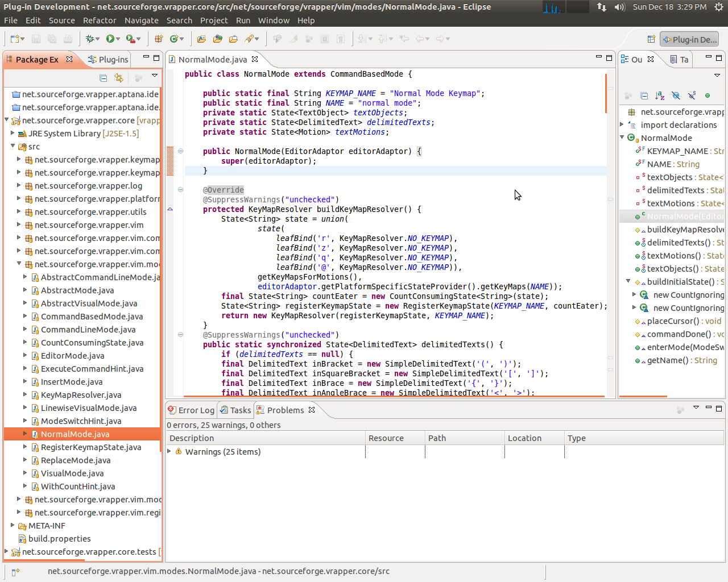Toggle Link with Editor in Package Explorer

pos(118,78)
